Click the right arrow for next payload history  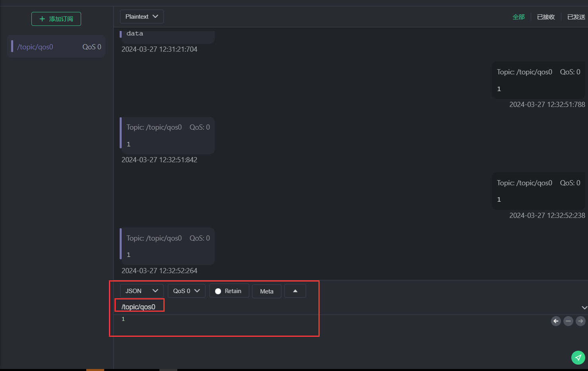[580, 321]
